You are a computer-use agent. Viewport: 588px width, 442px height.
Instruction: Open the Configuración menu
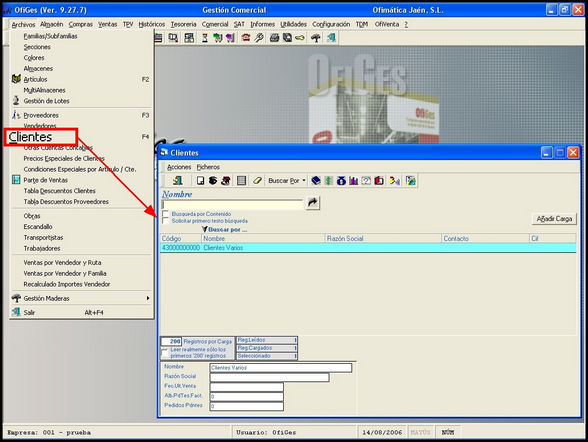click(x=331, y=24)
